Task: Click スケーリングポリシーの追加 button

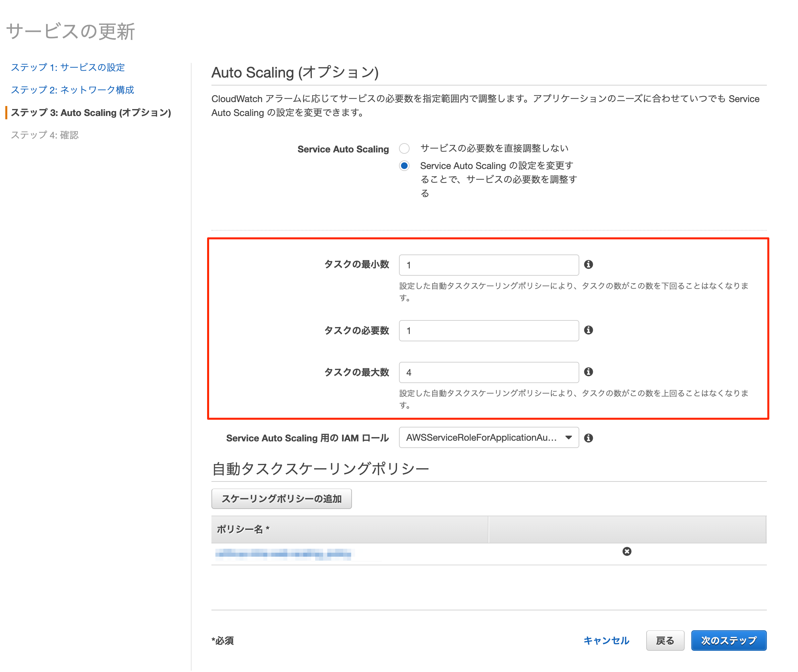Action: [281, 499]
